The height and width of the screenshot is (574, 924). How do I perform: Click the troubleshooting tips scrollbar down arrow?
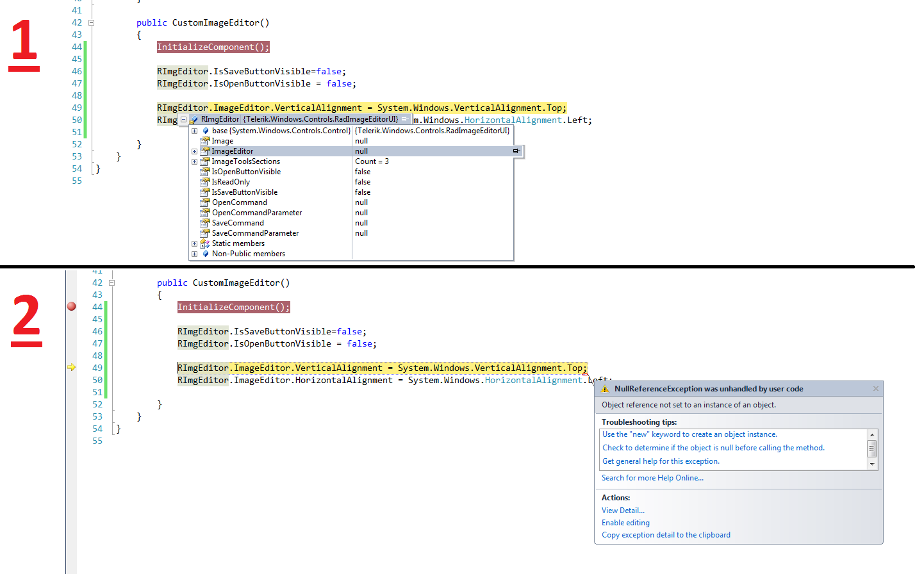(x=872, y=464)
